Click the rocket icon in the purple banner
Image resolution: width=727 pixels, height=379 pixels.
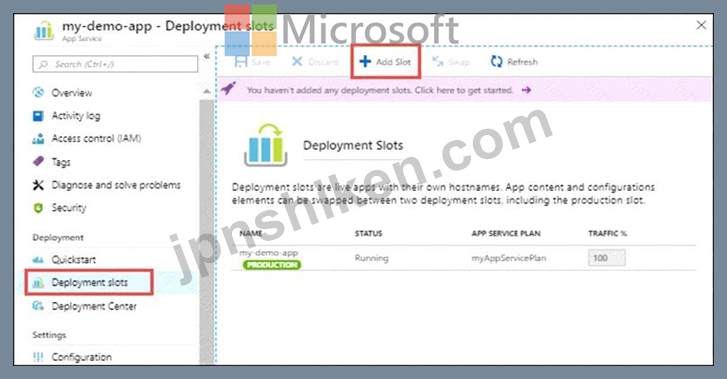click(x=228, y=88)
